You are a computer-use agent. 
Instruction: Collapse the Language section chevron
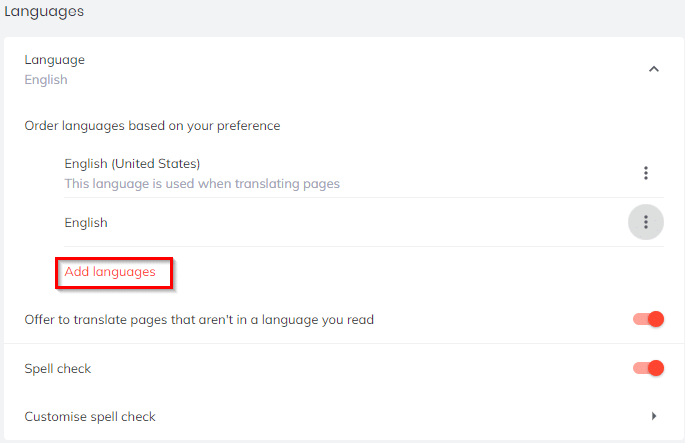click(654, 69)
